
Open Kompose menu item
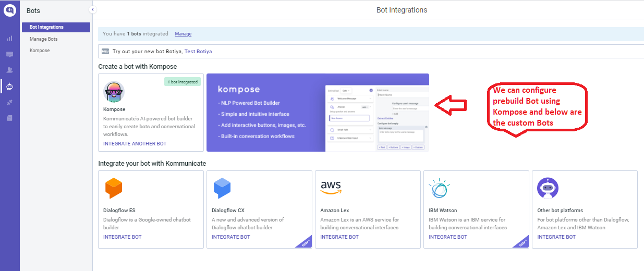coord(40,51)
